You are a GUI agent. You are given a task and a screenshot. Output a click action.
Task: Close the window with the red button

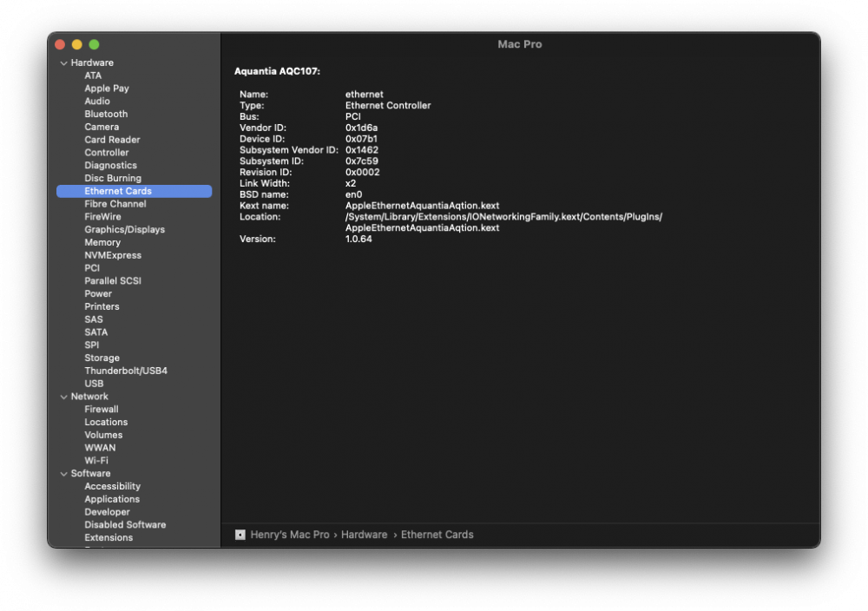coord(61,45)
